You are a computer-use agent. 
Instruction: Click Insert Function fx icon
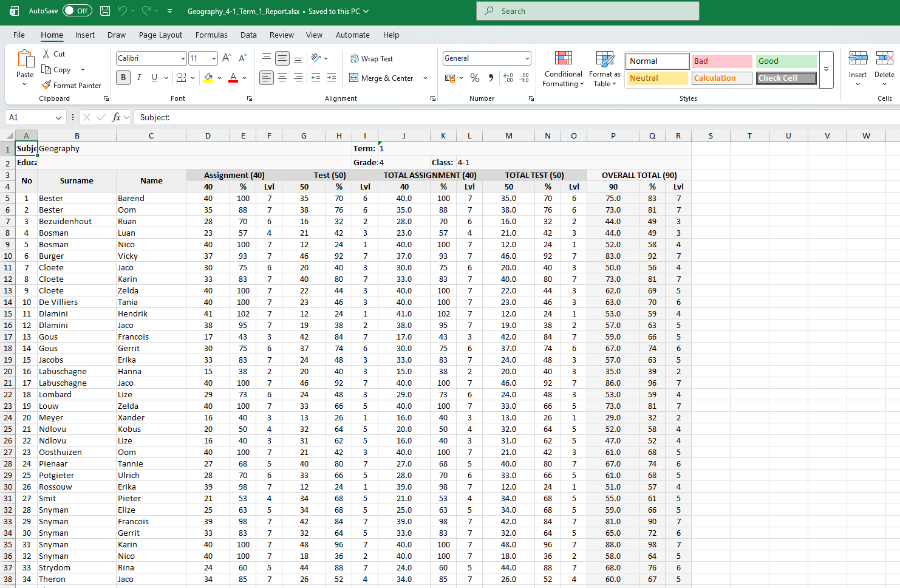coord(117,117)
